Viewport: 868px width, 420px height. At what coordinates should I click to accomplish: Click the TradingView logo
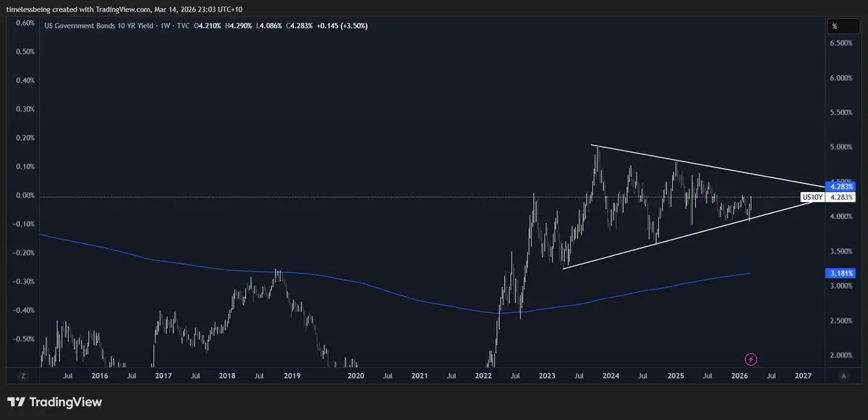[54, 402]
